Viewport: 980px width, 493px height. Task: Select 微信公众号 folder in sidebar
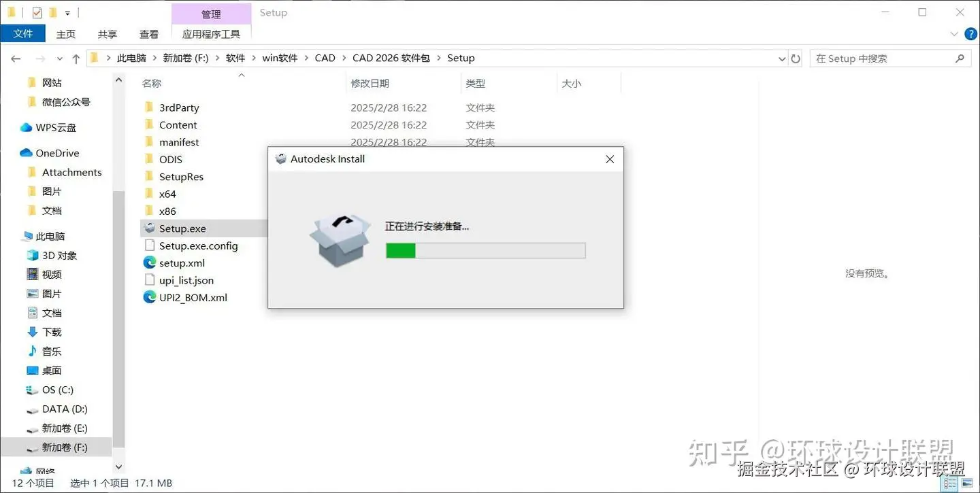66,102
